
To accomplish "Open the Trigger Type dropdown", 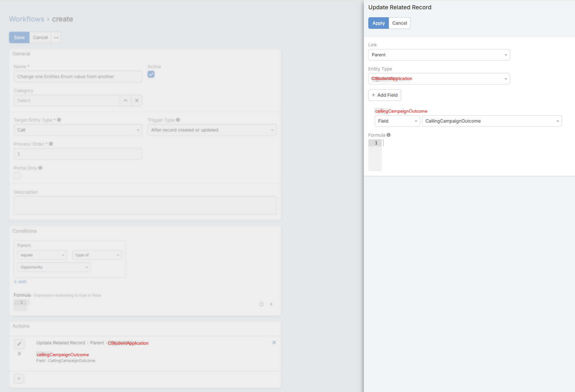I will pyautogui.click(x=212, y=130).
